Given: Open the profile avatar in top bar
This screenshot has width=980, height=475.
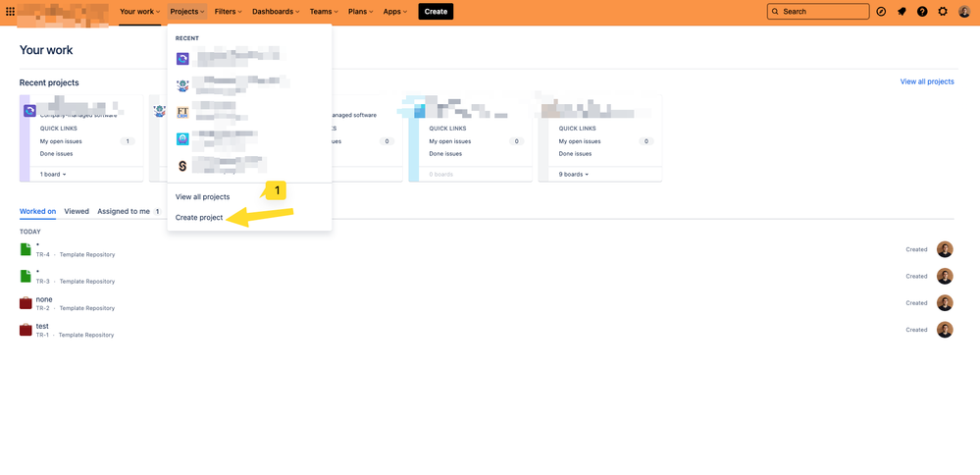Looking at the screenshot, I should [x=964, y=11].
